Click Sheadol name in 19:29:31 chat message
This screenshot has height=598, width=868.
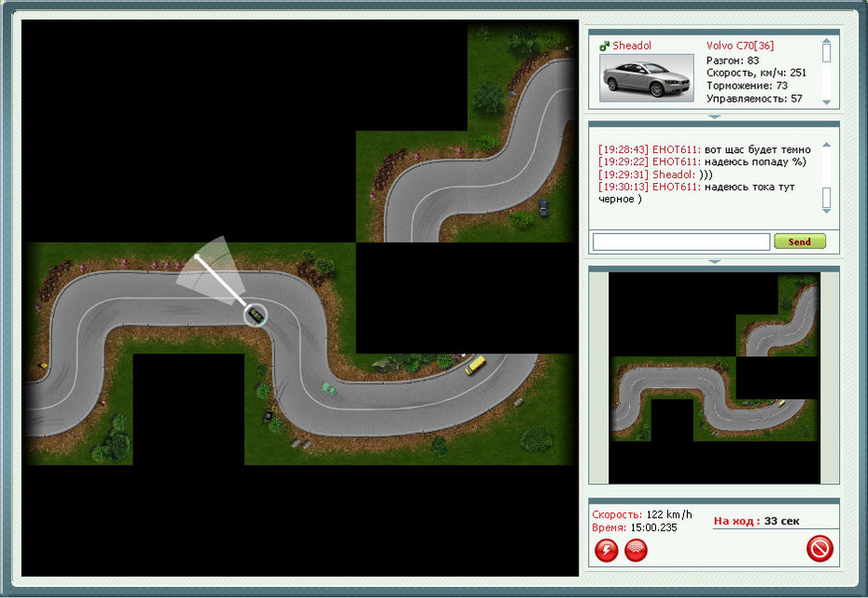pos(673,174)
